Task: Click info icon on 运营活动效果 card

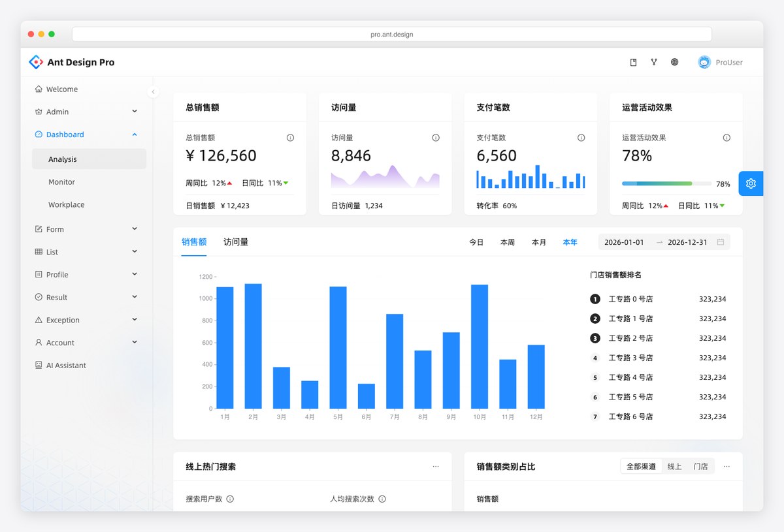Action: [727, 138]
